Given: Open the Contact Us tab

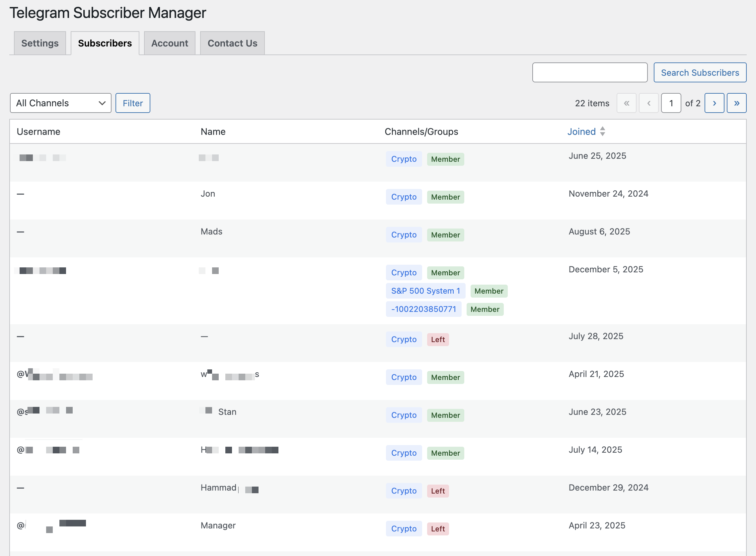Looking at the screenshot, I should click(232, 43).
